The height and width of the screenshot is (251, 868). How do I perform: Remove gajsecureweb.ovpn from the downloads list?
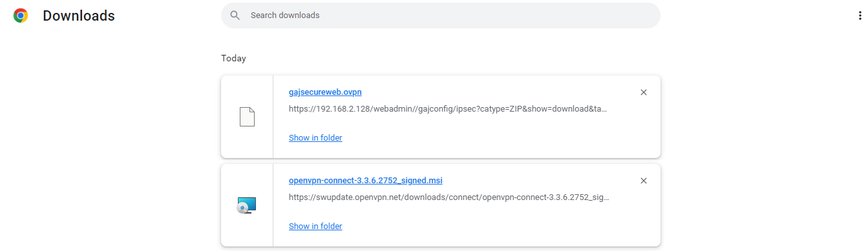click(643, 92)
